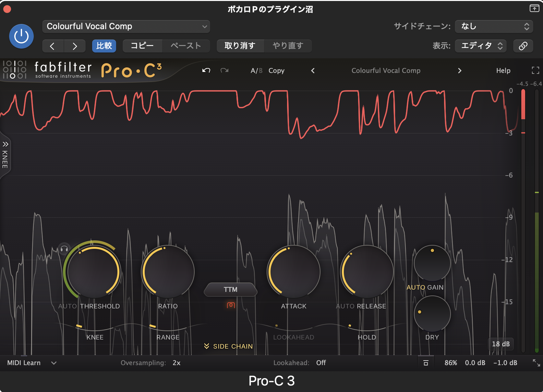Open the Oversampling 2x setting
This screenshot has height=392, width=543.
coord(176,363)
